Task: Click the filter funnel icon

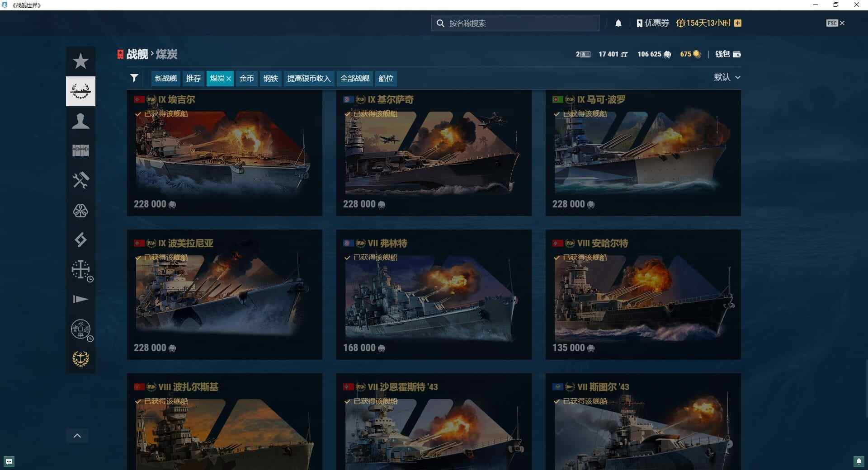Action: [134, 78]
